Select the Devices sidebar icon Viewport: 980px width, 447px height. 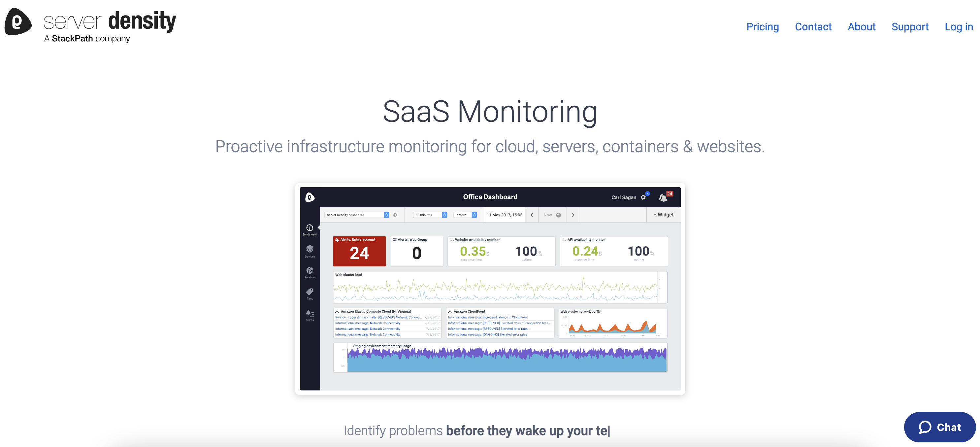(310, 251)
